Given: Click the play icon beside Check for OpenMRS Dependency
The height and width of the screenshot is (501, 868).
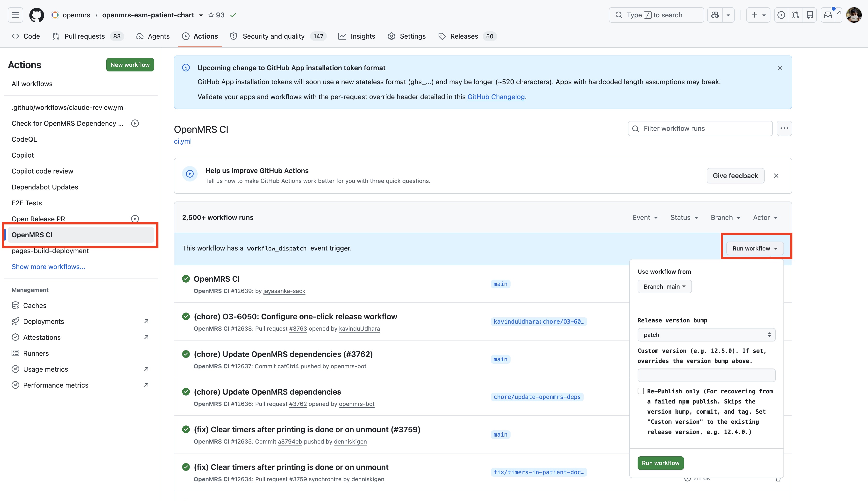Looking at the screenshot, I should (135, 123).
